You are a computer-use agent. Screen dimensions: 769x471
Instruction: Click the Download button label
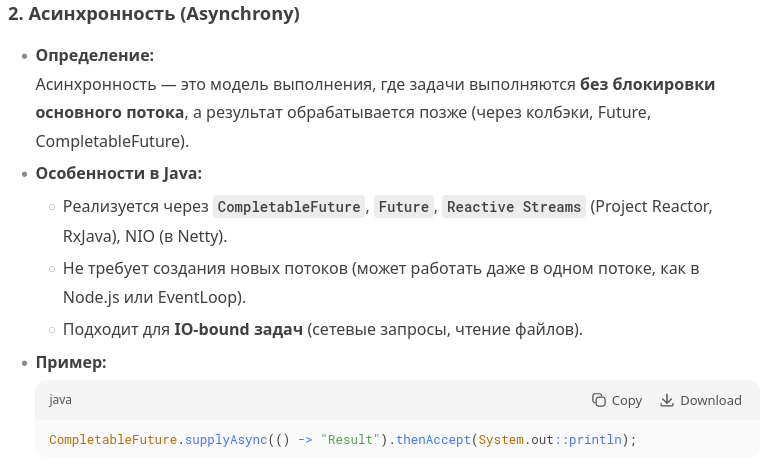(711, 400)
